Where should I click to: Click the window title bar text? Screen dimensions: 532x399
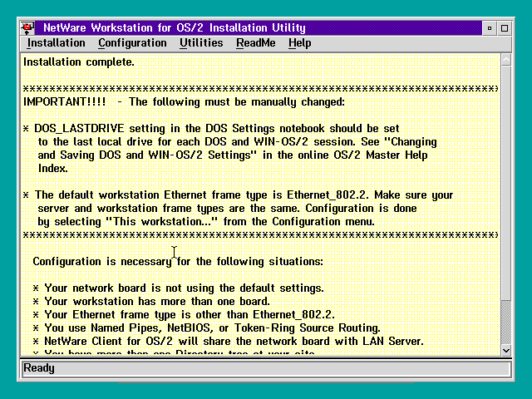[175, 27]
